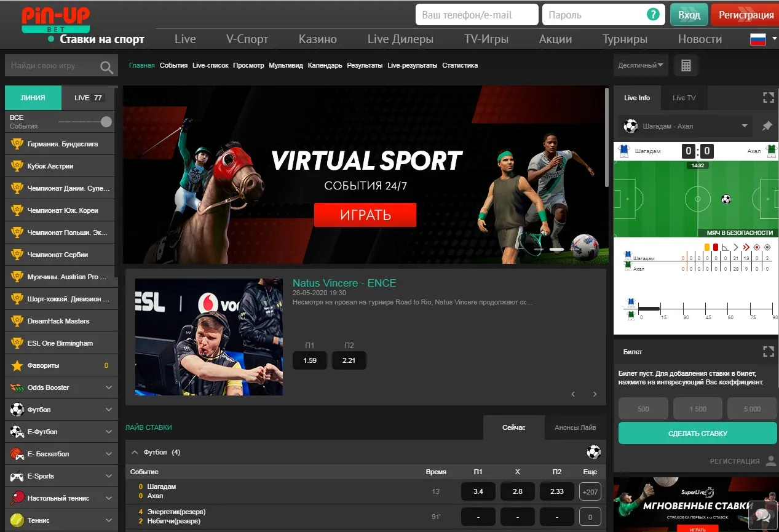The width and height of the screenshot is (779, 532).
Task: Click the soccer ball icon in Live bets header
Action: coord(593,452)
